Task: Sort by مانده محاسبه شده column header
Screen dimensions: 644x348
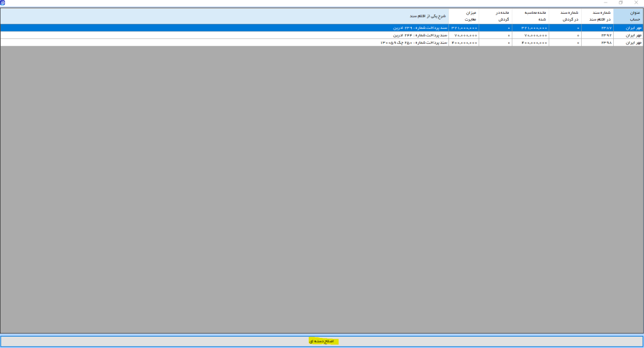Action: 530,16
